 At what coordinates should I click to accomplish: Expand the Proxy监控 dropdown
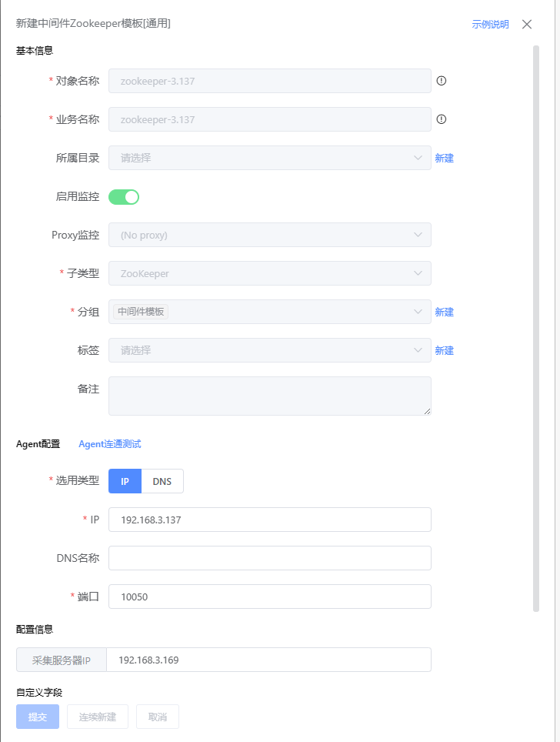point(269,236)
